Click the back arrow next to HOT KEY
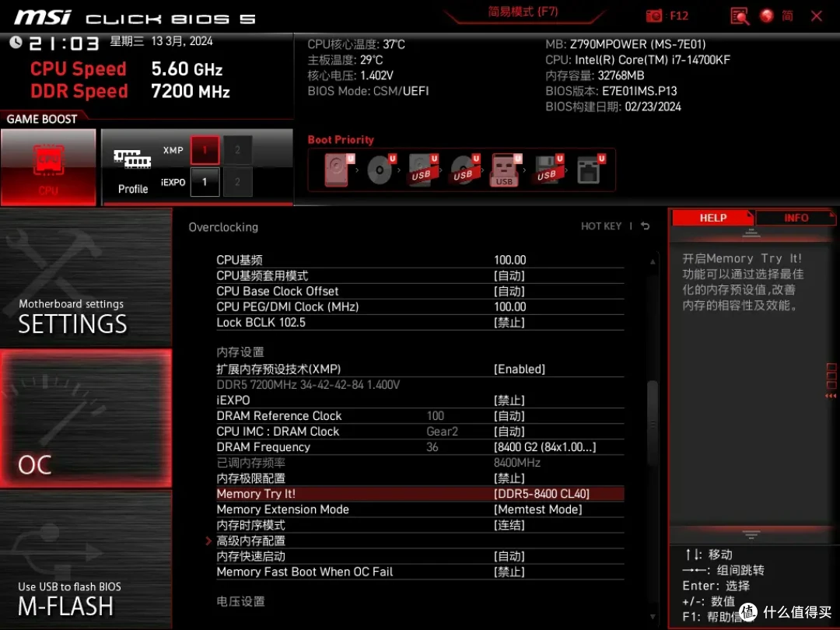The width and height of the screenshot is (840, 630). click(x=646, y=226)
